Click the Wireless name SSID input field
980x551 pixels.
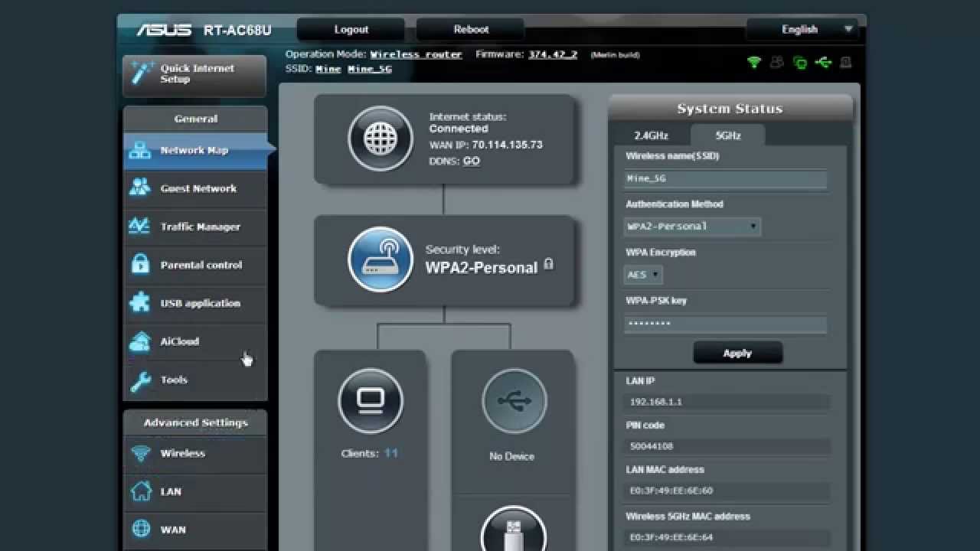click(x=726, y=178)
